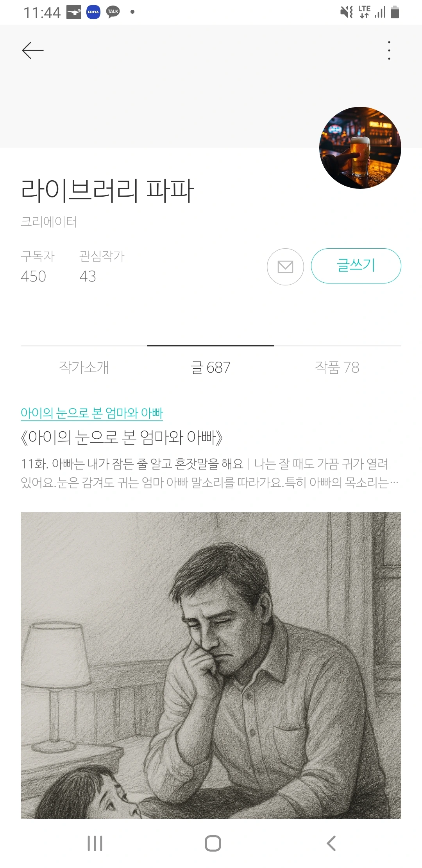Viewport: 422px width, 868px height.
Task: Open the three-dot more options menu
Action: pyautogui.click(x=389, y=50)
